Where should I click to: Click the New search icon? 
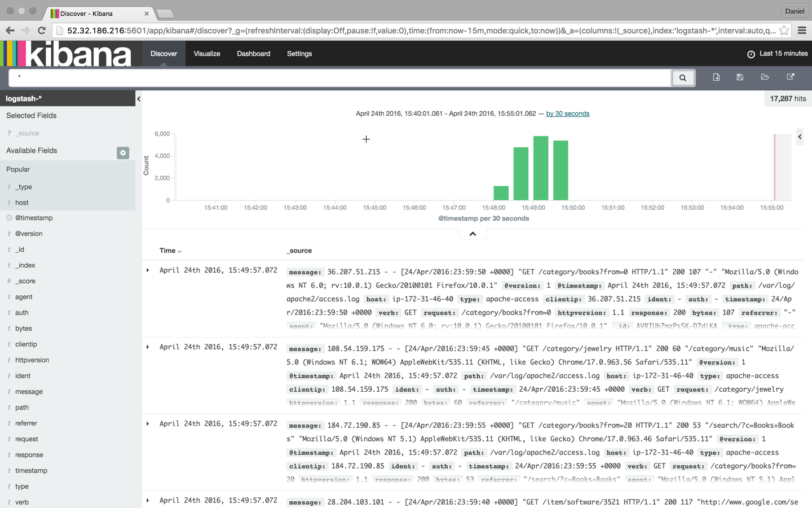[x=716, y=77]
